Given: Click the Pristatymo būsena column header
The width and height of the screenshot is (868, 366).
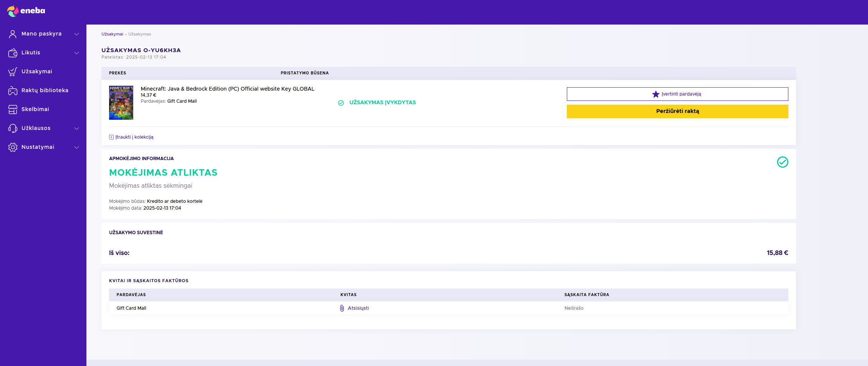Looking at the screenshot, I should click(305, 73).
